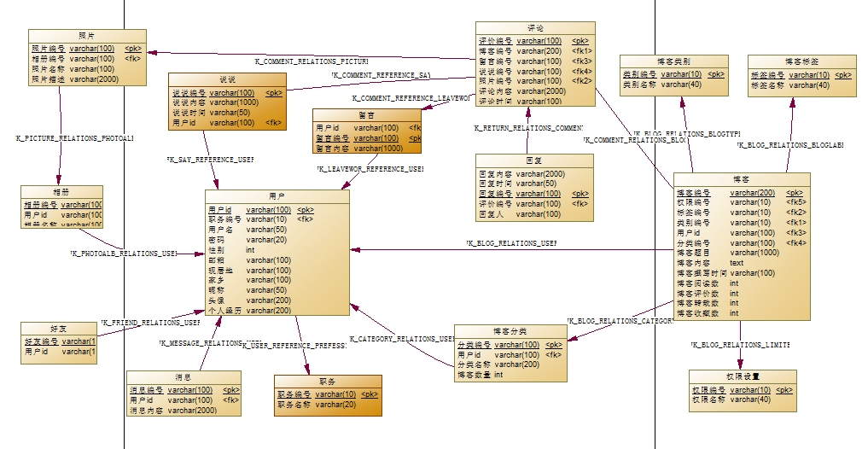
Task: Select the 回复 table header
Action: [534, 160]
